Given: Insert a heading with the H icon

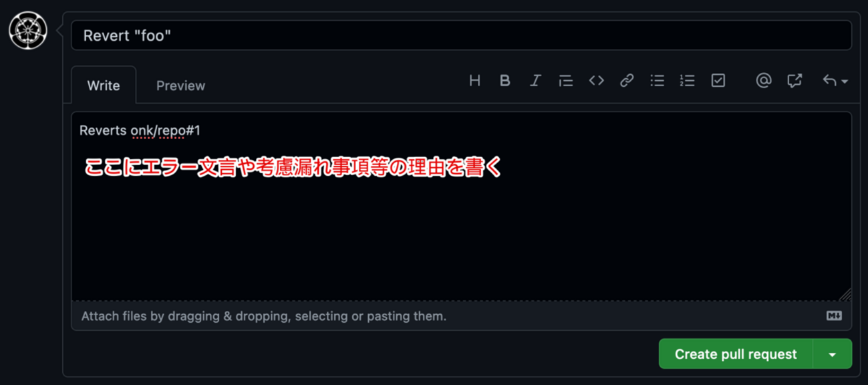Looking at the screenshot, I should pyautogui.click(x=474, y=81).
